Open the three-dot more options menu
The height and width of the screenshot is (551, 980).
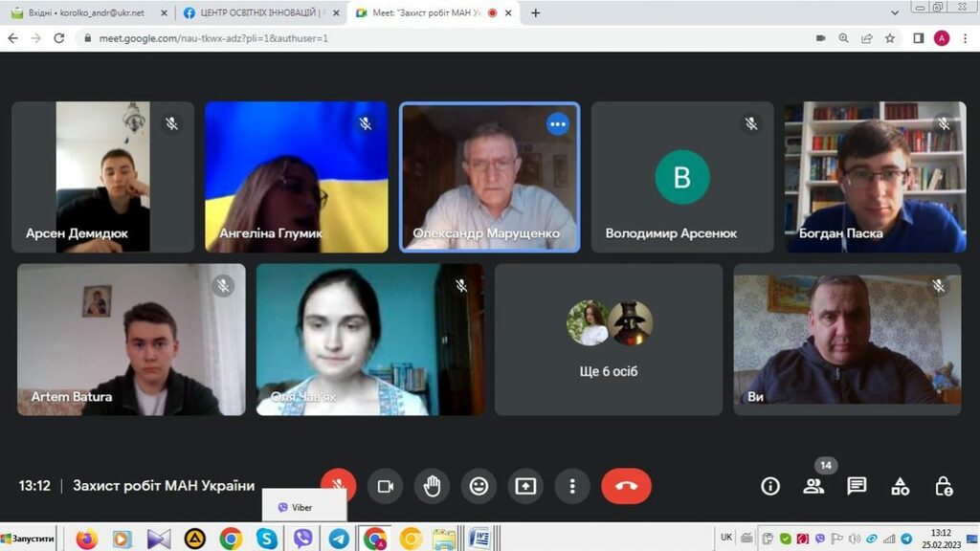pos(572,486)
